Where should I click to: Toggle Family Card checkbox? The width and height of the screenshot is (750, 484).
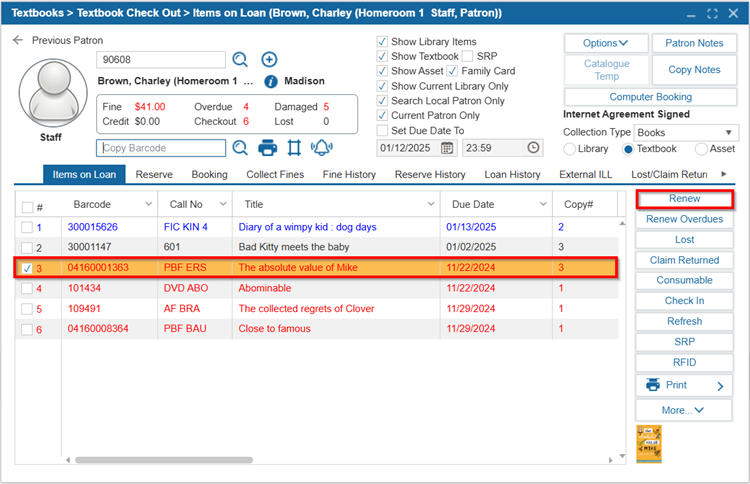point(452,71)
